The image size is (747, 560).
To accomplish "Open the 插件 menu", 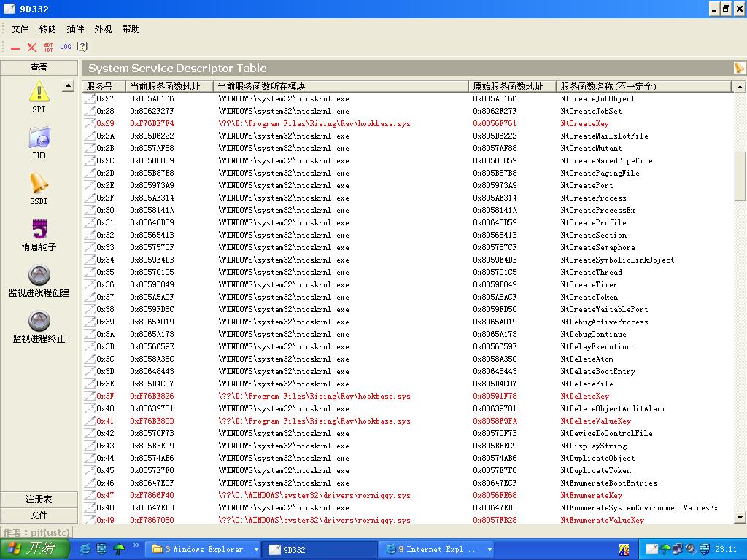I will (x=75, y=29).
